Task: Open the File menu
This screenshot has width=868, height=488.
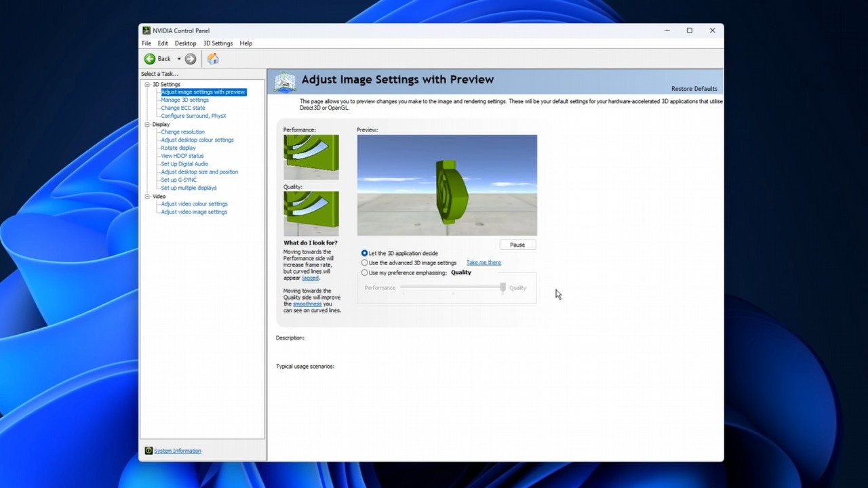Action: [x=146, y=43]
